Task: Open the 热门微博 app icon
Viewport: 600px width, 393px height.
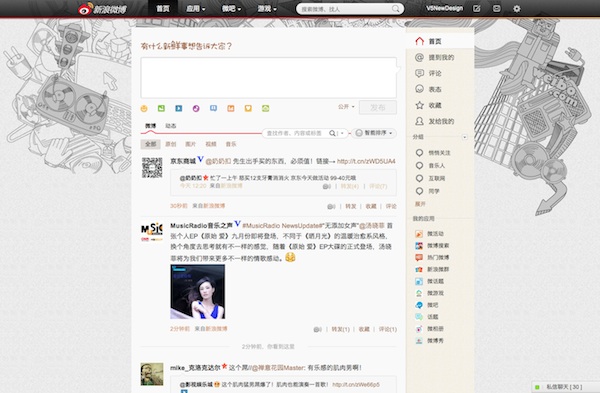Action: tap(419, 258)
